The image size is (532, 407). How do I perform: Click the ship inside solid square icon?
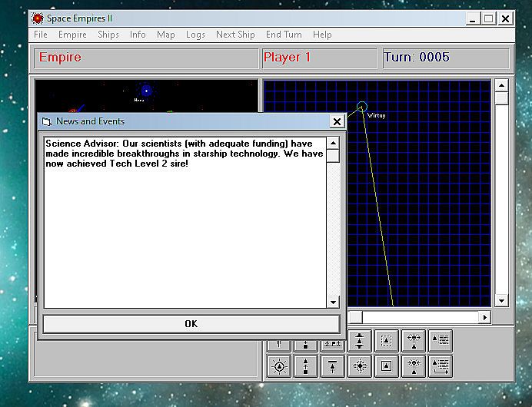tap(387, 366)
